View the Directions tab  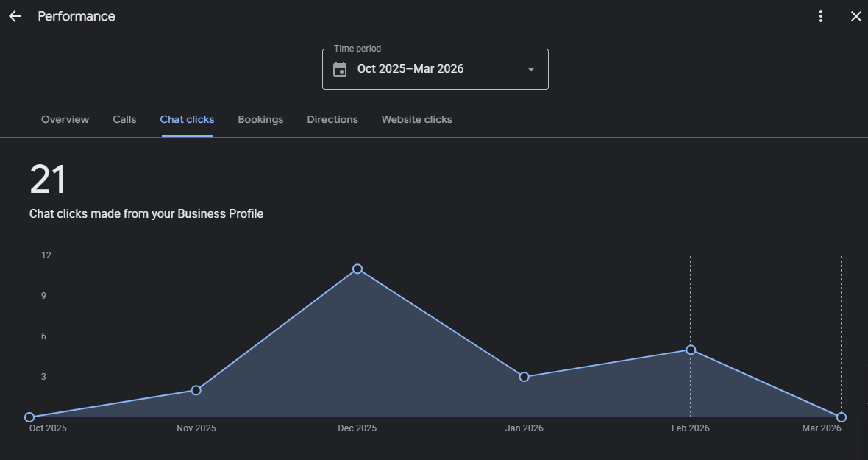(x=332, y=119)
